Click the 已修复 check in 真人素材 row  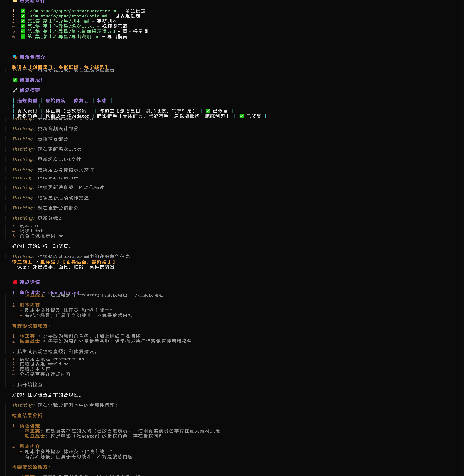point(208,111)
